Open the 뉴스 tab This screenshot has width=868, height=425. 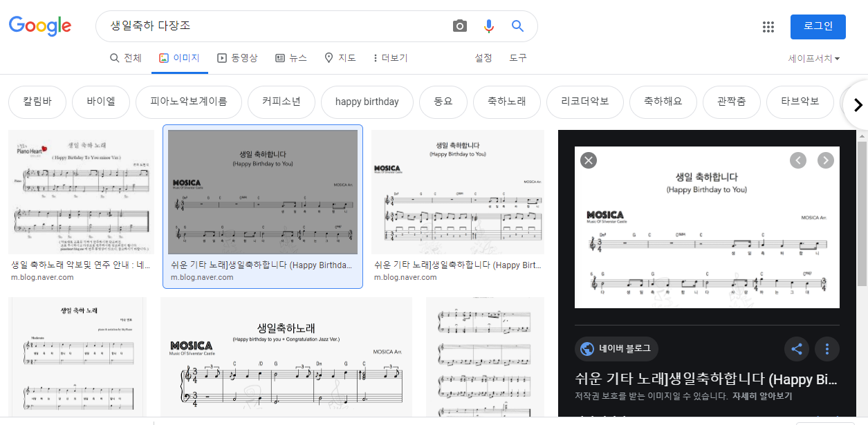(x=291, y=58)
